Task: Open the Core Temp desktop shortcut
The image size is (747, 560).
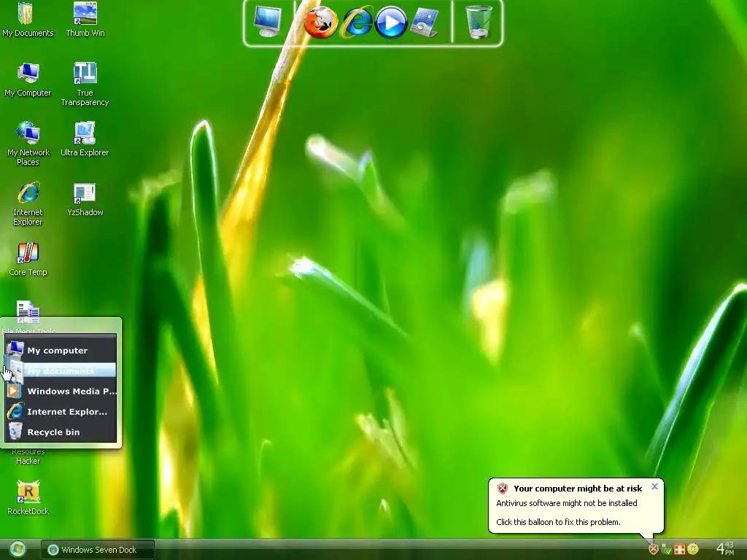Action: click(28, 259)
